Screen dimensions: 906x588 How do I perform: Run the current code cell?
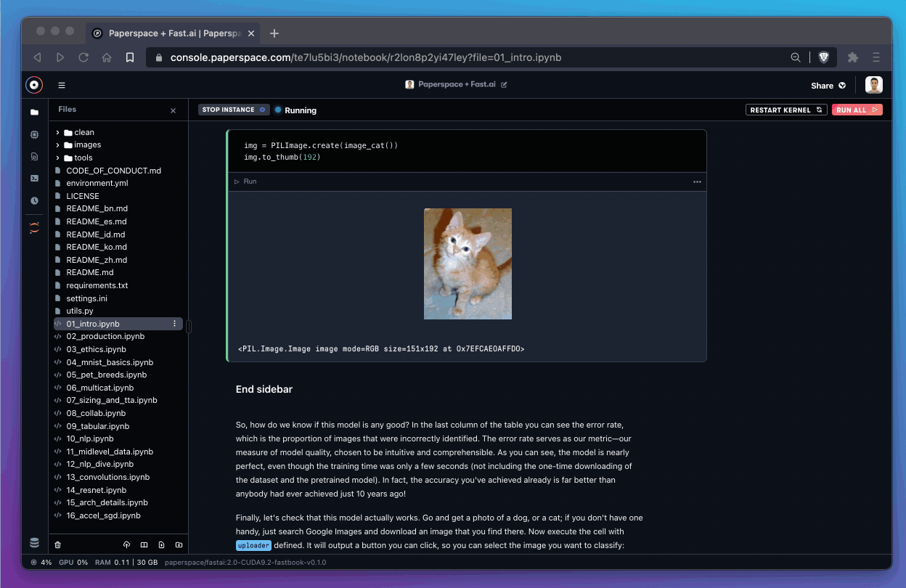pyautogui.click(x=245, y=181)
